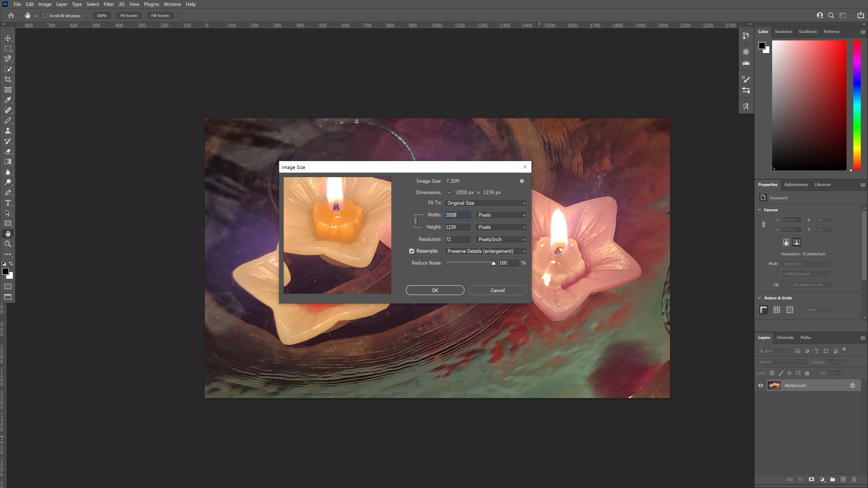Uncheck the Resample checkbox
868x488 pixels.
(x=411, y=251)
